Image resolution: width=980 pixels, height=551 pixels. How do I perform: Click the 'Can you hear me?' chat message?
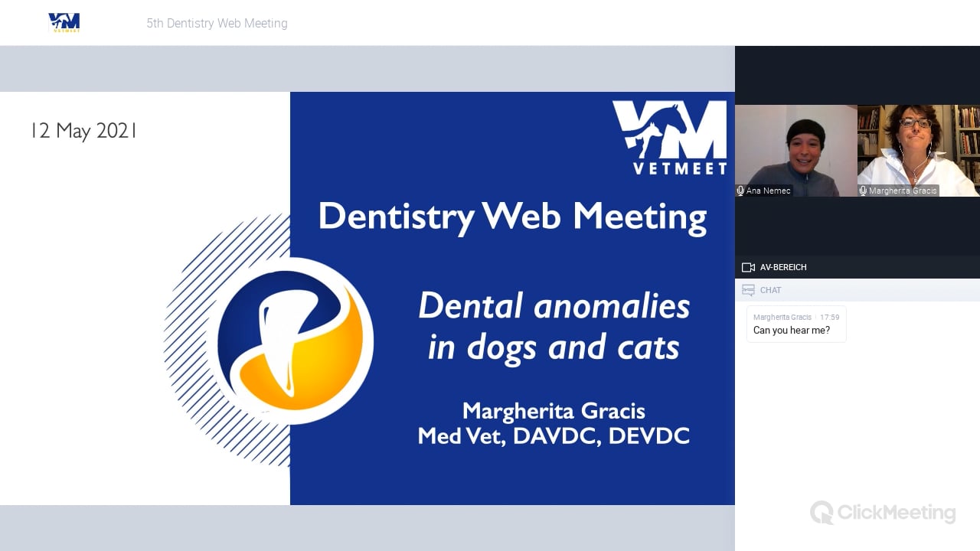pos(792,331)
